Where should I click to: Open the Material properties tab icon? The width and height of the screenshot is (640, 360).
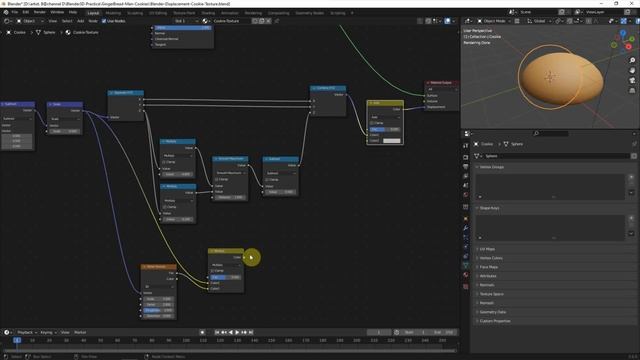[x=466, y=275]
